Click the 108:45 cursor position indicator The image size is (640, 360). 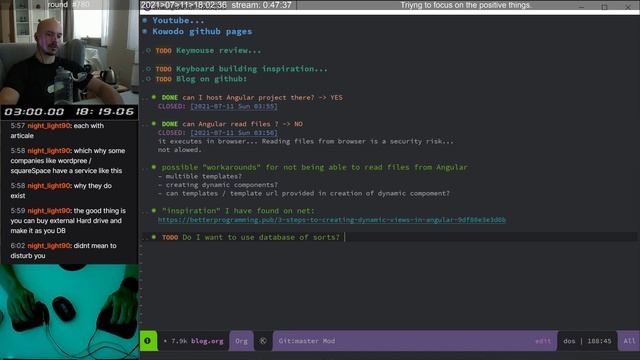tap(599, 341)
